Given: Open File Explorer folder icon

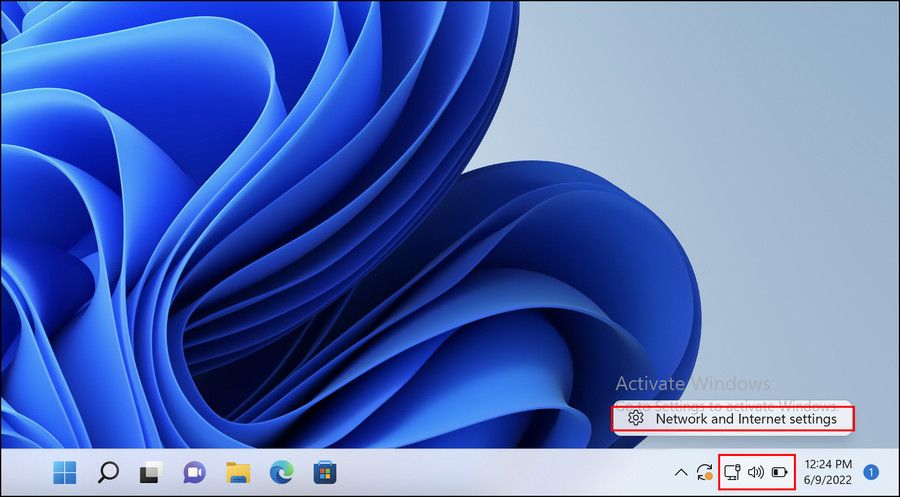Looking at the screenshot, I should pos(238,472).
